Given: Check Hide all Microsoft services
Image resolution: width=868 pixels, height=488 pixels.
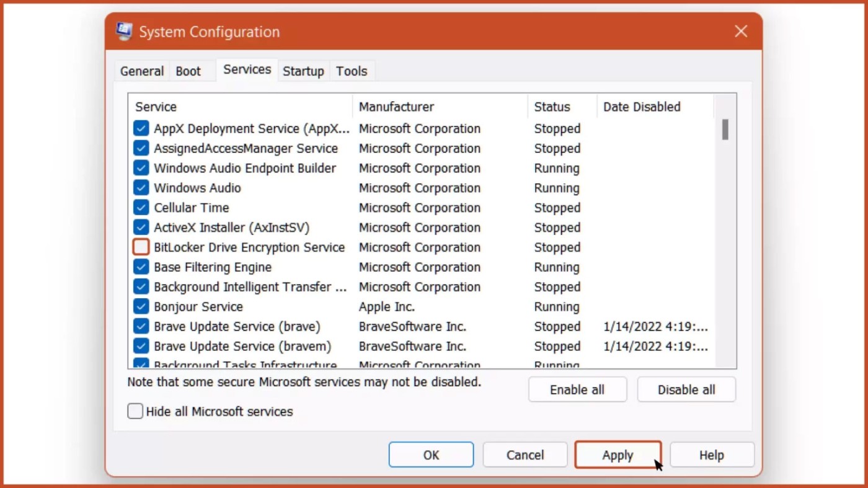Looking at the screenshot, I should coord(135,411).
